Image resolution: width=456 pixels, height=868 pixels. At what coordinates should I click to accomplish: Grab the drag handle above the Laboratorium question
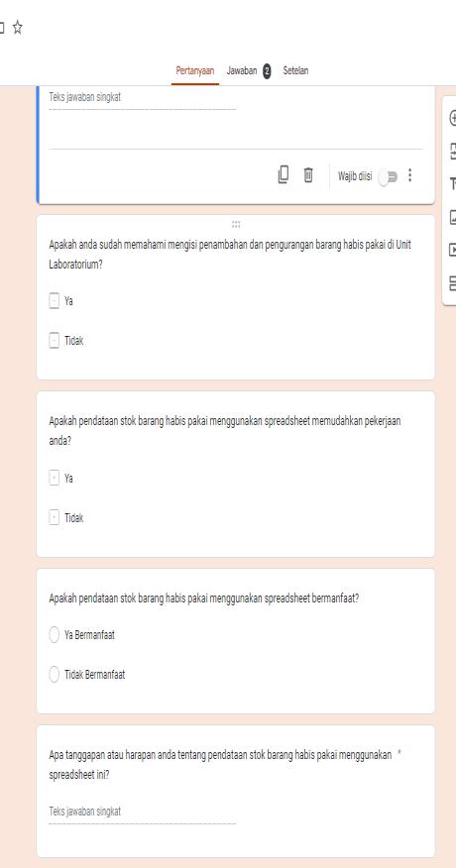(236, 224)
